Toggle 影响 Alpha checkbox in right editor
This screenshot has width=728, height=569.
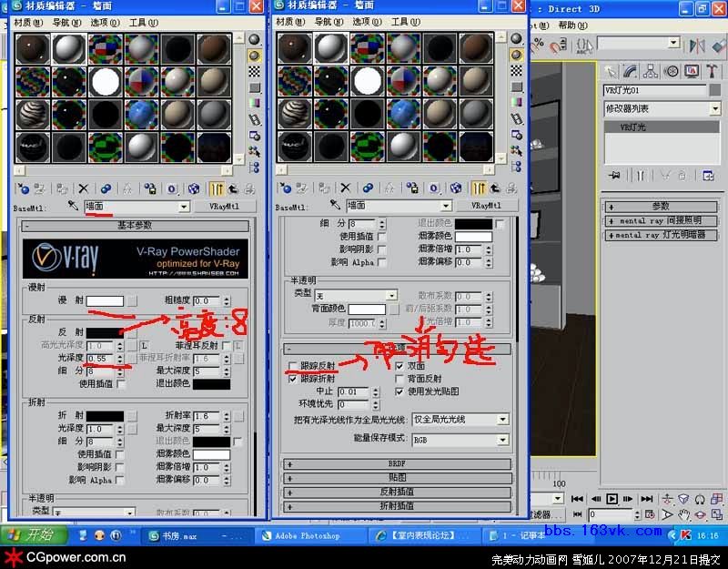click(x=381, y=262)
